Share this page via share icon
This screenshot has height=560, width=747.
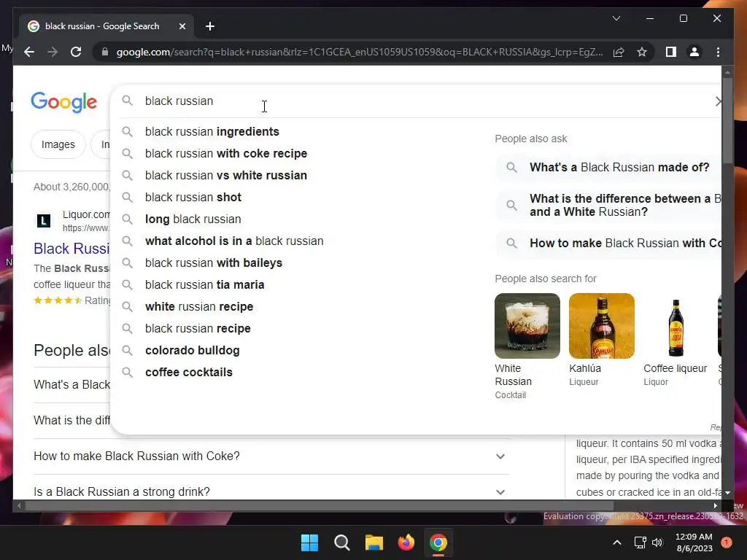(619, 52)
